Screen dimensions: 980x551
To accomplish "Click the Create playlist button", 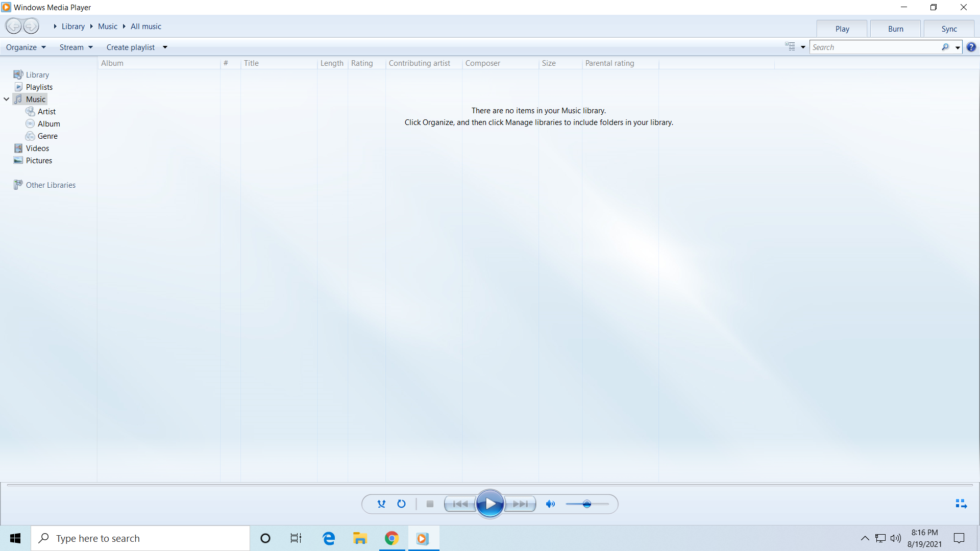I will 131,47.
